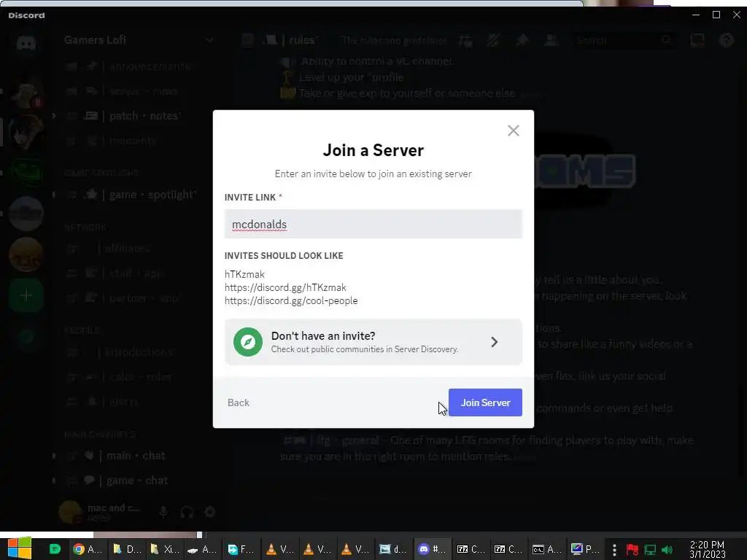Toggle the headphones deafen icon
The width and height of the screenshot is (747, 560).
point(187,512)
